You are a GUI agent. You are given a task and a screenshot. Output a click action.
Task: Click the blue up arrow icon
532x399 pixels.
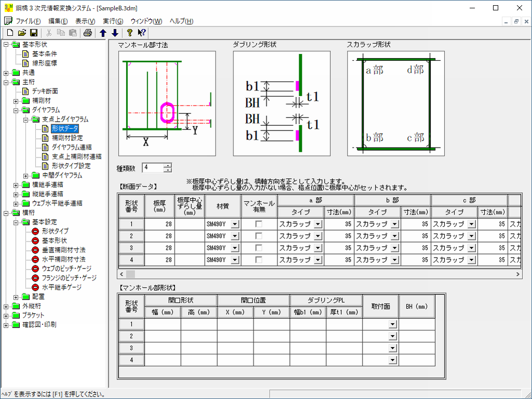point(103,33)
